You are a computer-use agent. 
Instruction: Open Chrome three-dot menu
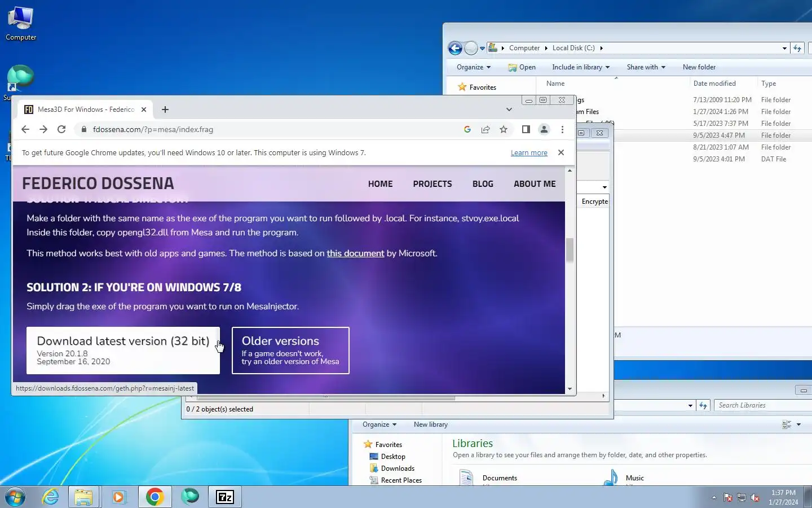(x=562, y=129)
